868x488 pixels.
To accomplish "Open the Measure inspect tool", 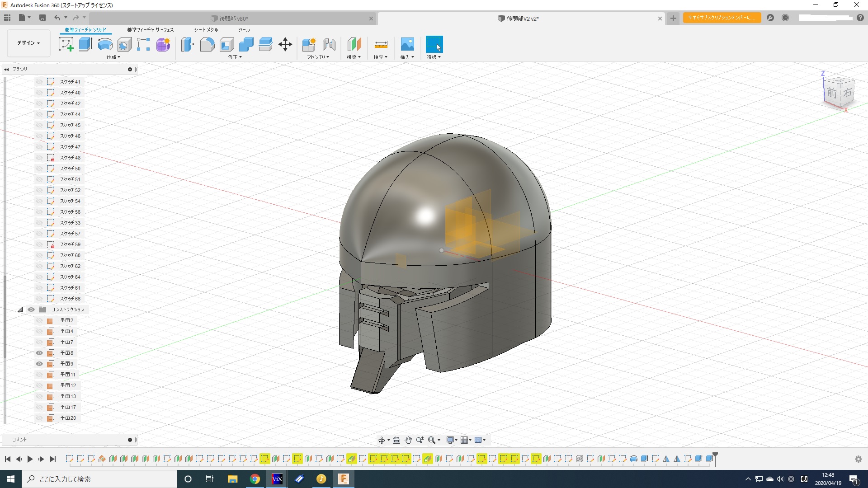I will (381, 44).
